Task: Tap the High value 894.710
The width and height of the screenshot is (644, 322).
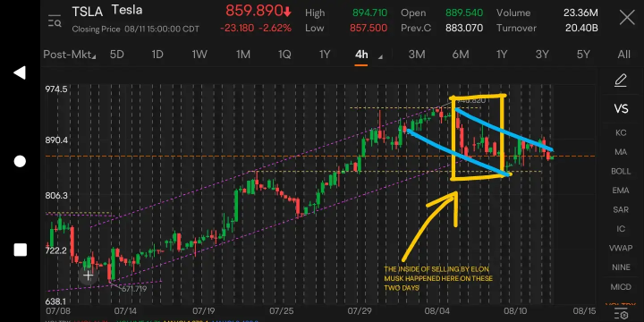Action: pos(369,13)
